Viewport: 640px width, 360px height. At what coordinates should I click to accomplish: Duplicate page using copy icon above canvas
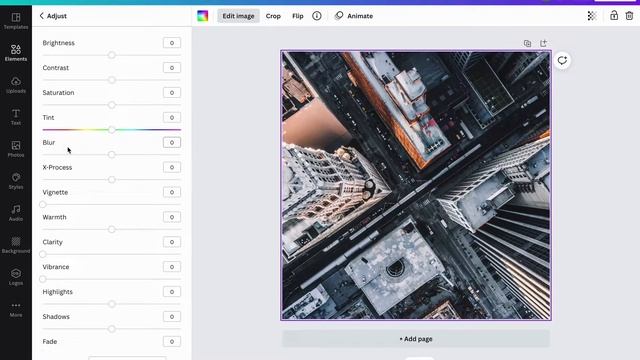coord(527,43)
